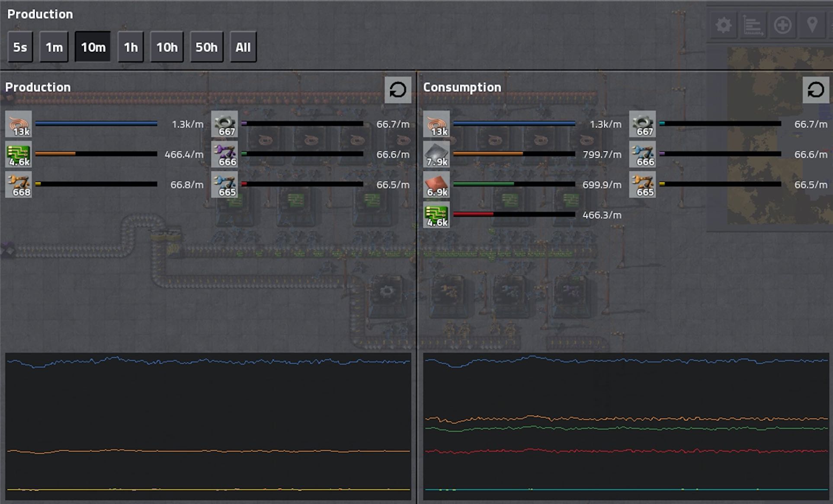
Task: Select the 10m time range
Action: (93, 47)
